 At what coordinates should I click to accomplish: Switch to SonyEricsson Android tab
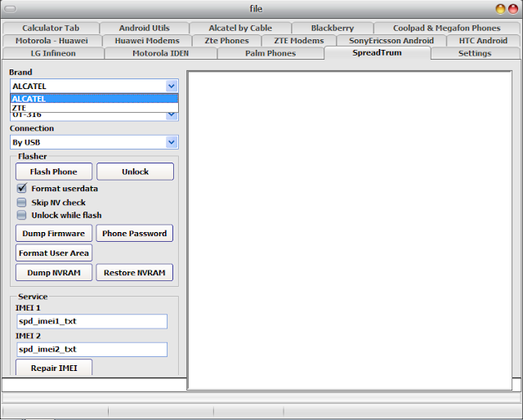(x=391, y=41)
